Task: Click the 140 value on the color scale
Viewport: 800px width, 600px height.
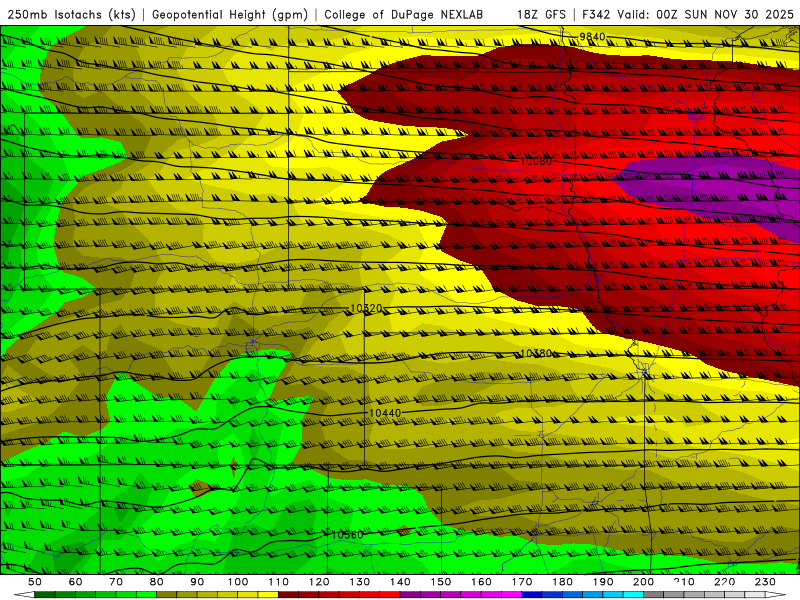Action: point(400,582)
